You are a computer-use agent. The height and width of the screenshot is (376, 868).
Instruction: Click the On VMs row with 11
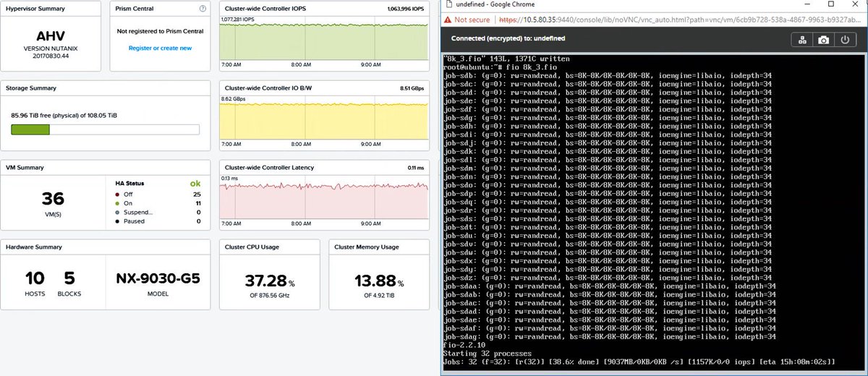click(x=158, y=203)
